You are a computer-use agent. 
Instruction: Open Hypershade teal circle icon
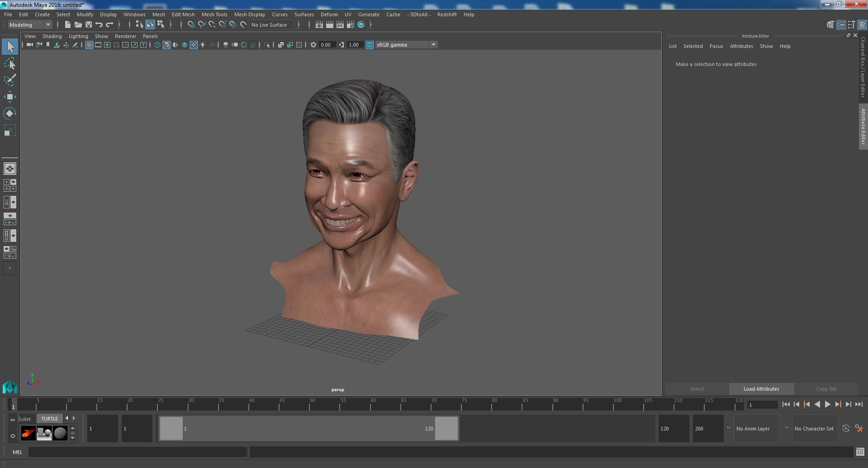tap(361, 25)
